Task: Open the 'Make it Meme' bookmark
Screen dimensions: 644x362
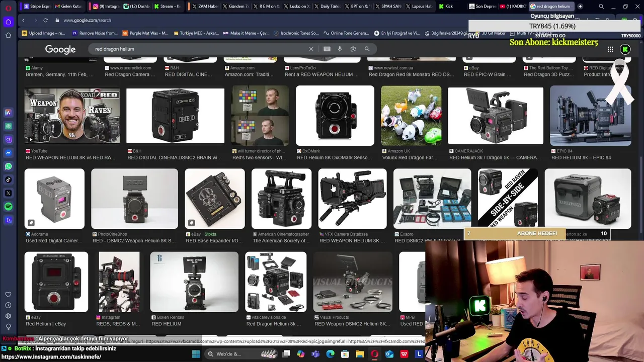Action: click(x=246, y=33)
